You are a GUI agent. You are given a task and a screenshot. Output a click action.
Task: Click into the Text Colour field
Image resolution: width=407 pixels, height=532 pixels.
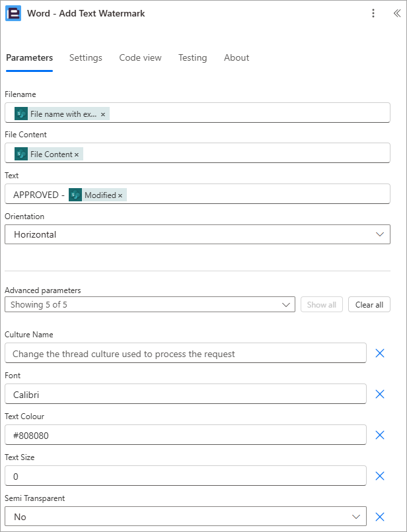186,434
